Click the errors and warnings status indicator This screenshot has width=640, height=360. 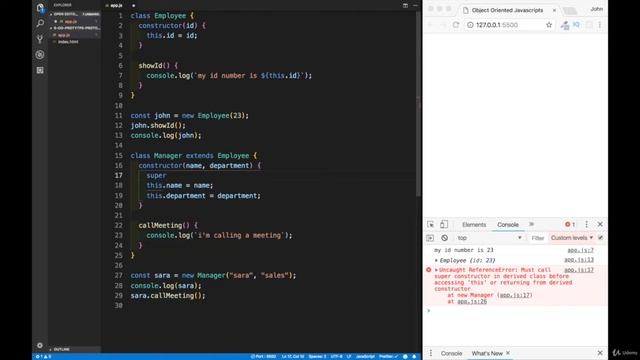click(x=43, y=356)
